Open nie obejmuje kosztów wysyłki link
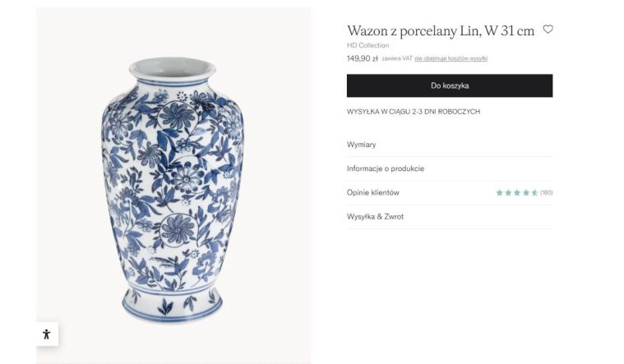Screen dimensions: 624x364 click(x=451, y=58)
